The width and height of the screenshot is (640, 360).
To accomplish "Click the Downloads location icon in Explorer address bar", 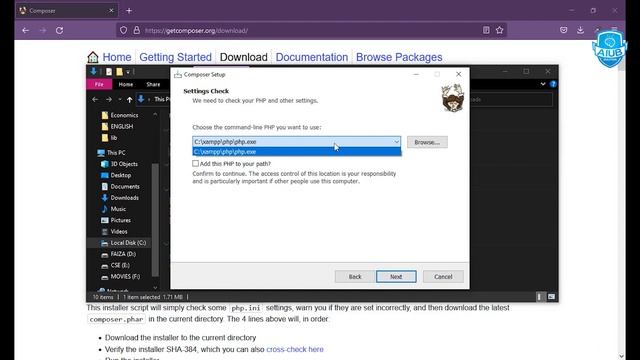I will [141, 99].
